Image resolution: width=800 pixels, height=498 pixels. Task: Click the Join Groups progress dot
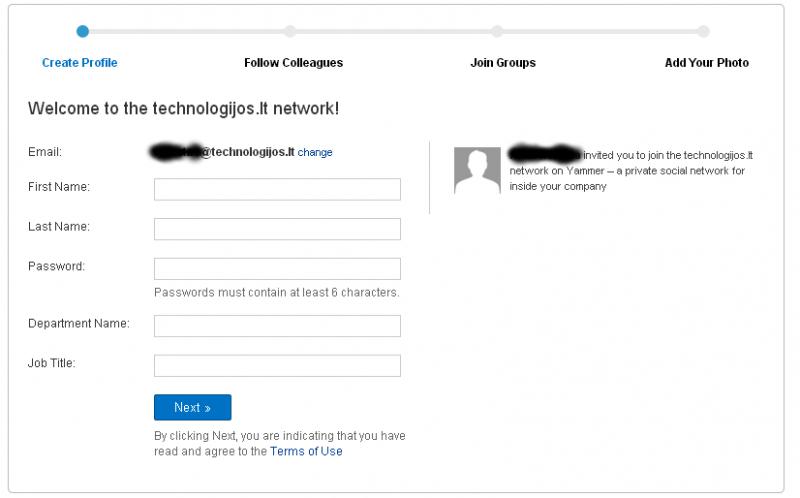click(x=497, y=32)
